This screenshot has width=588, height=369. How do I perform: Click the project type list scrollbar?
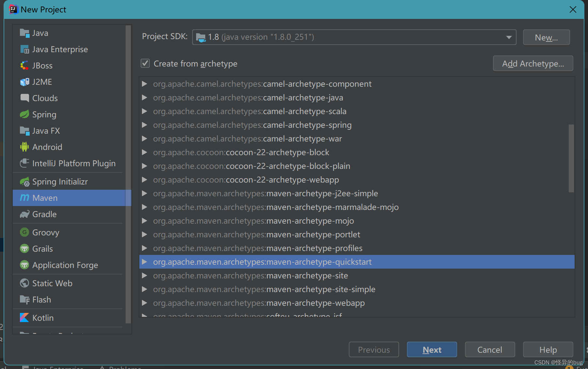click(x=128, y=174)
